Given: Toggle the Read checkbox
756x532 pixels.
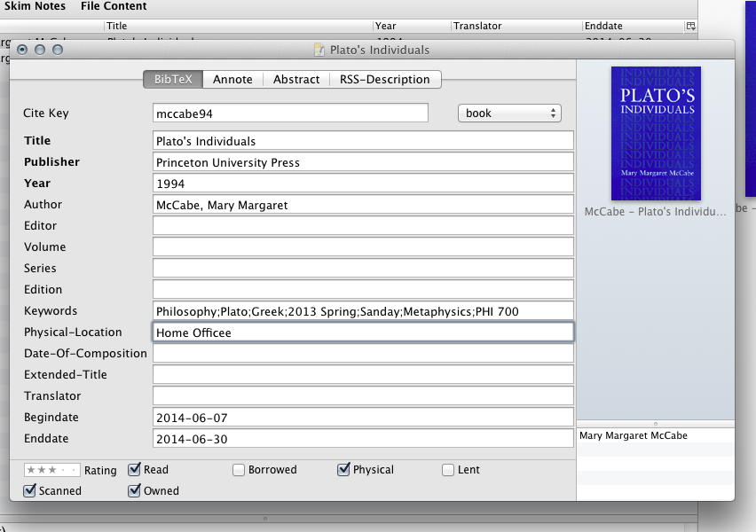Looking at the screenshot, I should [x=135, y=470].
